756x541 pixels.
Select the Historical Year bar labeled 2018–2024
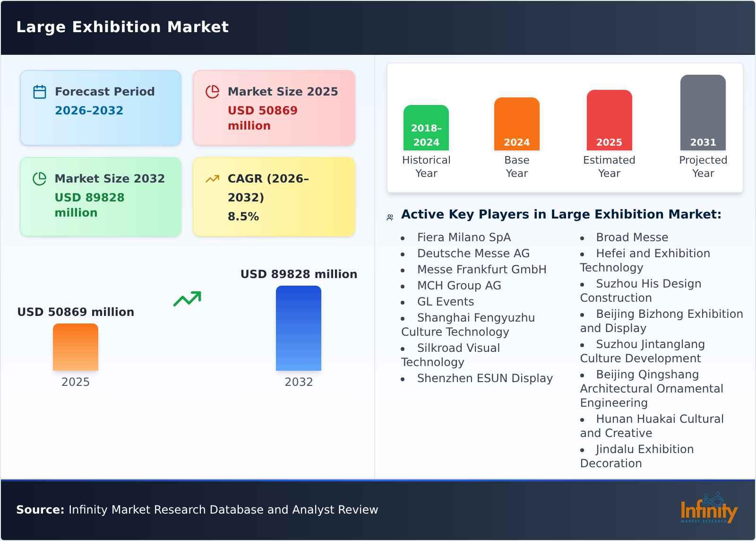[x=426, y=128]
